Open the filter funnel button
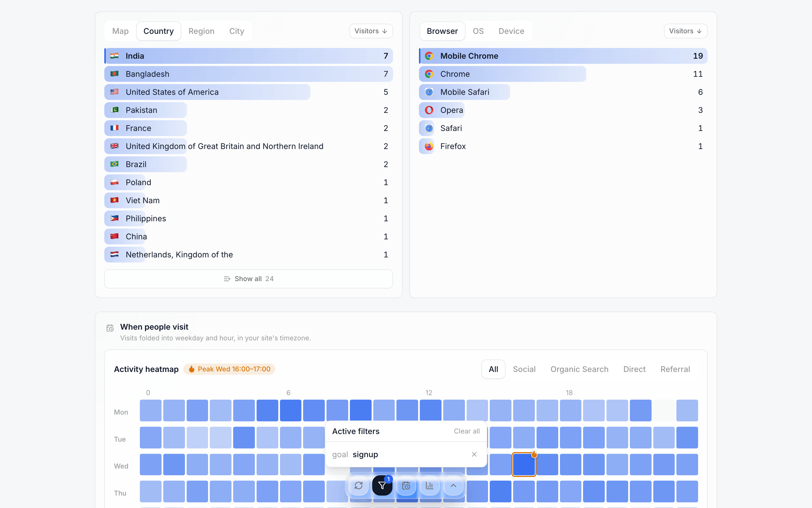Image resolution: width=812 pixels, height=508 pixels. pyautogui.click(x=382, y=485)
